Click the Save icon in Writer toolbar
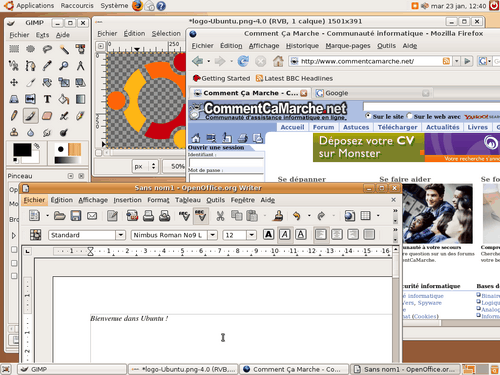The height and width of the screenshot is (375, 500). click(76, 216)
